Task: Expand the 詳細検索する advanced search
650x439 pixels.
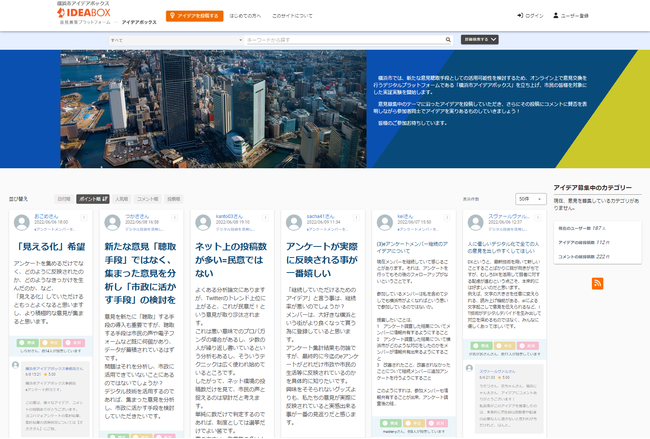Action: [481, 40]
